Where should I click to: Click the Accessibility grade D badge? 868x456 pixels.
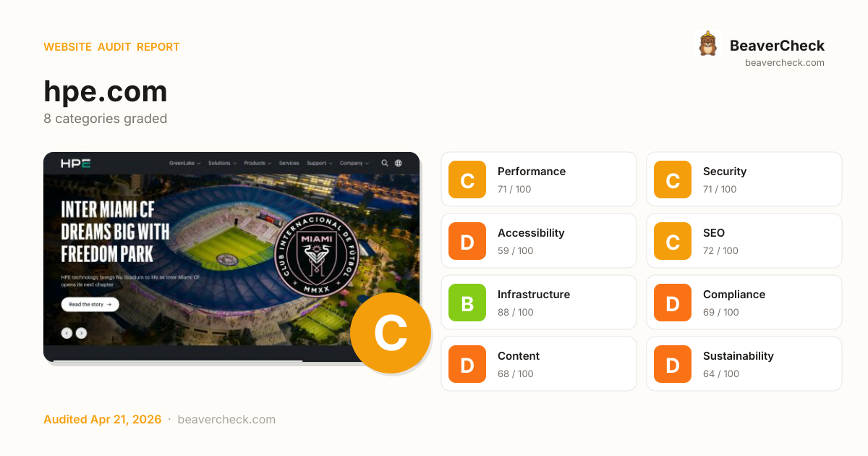point(467,240)
